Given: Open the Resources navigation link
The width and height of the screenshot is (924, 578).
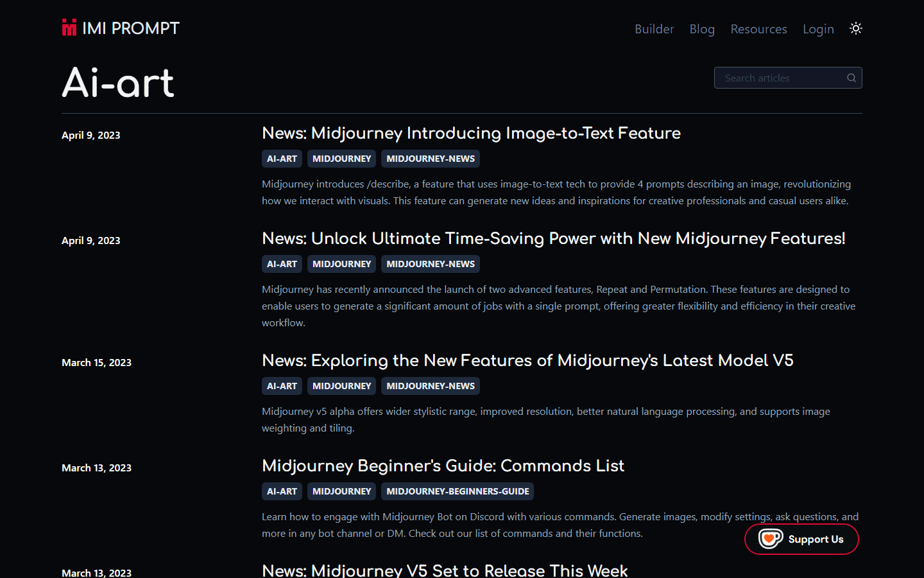Looking at the screenshot, I should click(758, 29).
